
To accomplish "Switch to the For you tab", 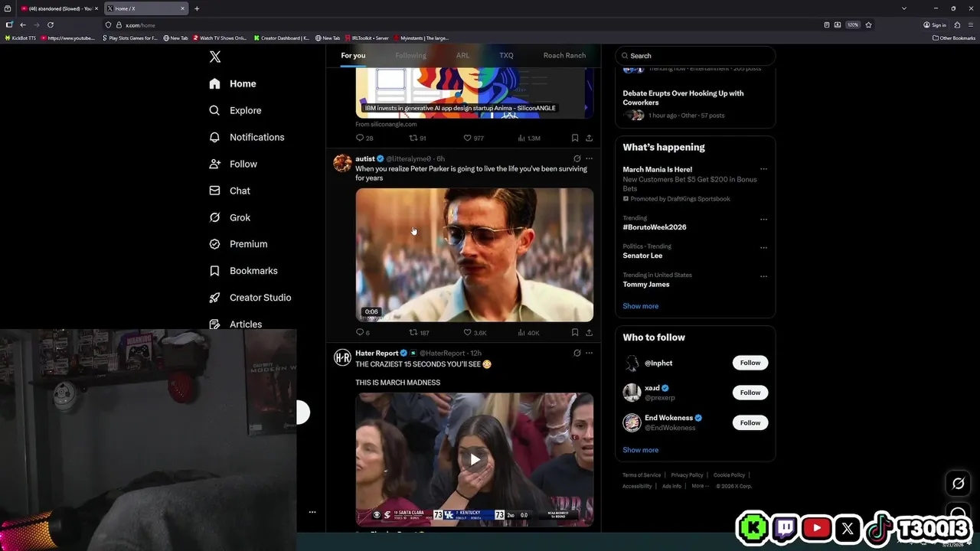I will (x=353, y=55).
